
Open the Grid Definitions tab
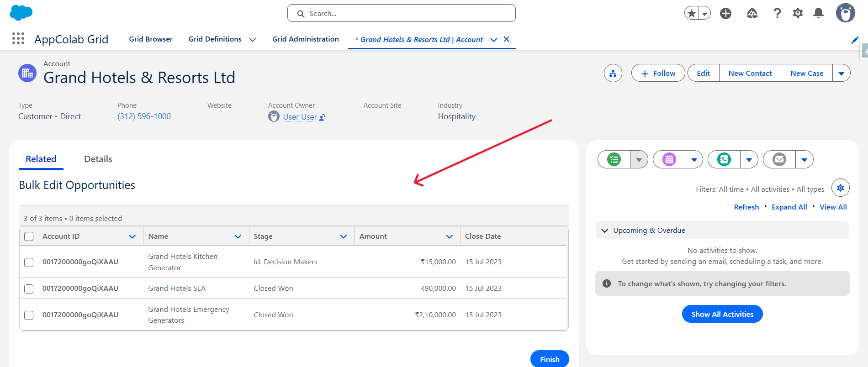click(215, 39)
